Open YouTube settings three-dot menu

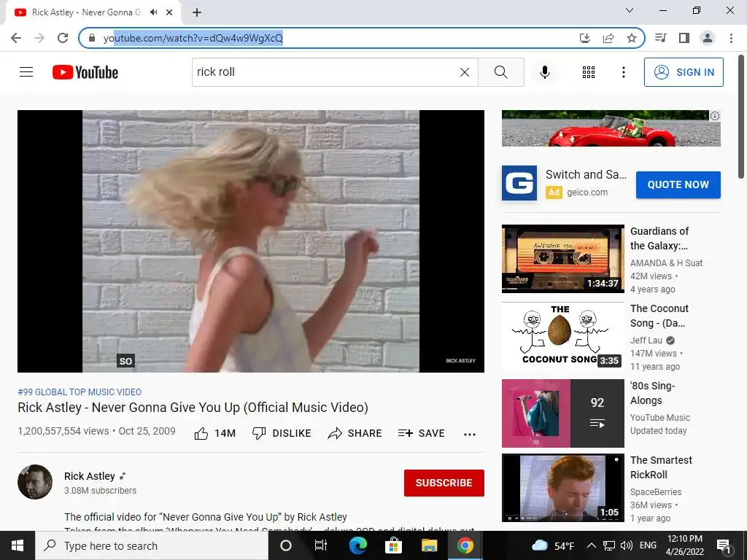(x=623, y=72)
